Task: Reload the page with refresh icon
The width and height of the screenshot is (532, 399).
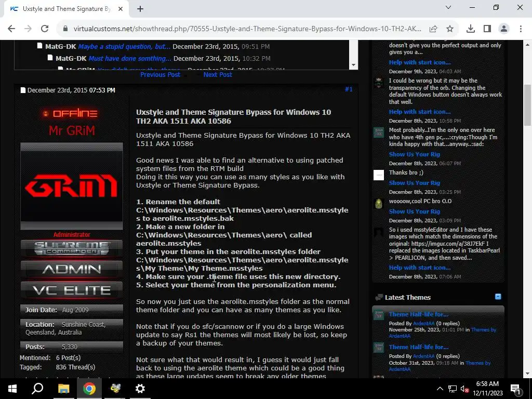Action: pyautogui.click(x=45, y=29)
